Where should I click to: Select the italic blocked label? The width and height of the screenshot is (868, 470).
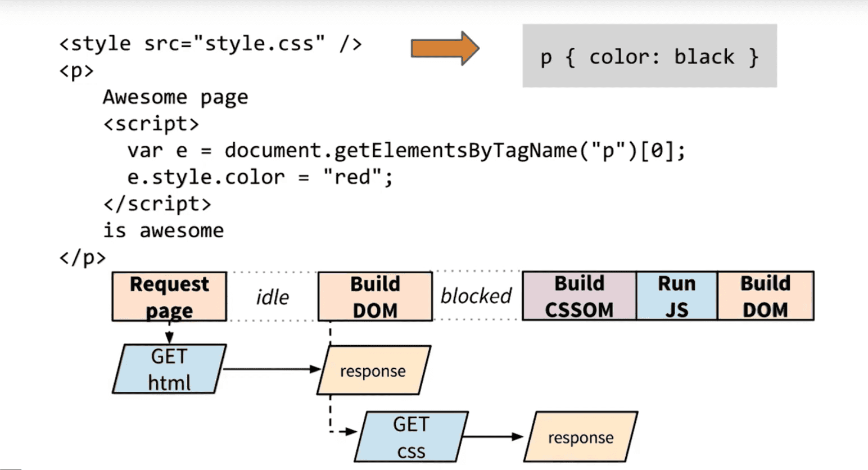(476, 296)
